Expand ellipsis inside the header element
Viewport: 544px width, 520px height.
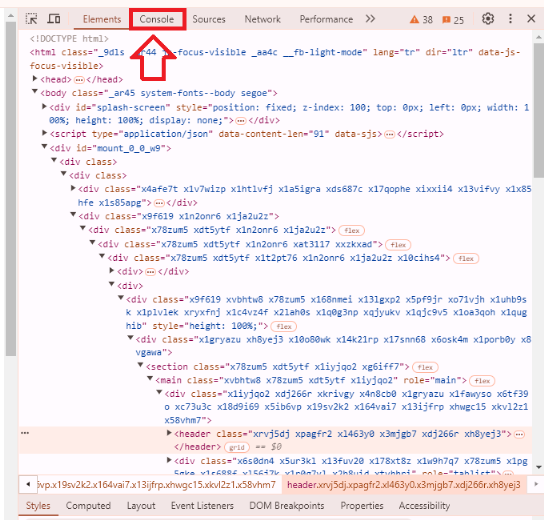pos(519,435)
